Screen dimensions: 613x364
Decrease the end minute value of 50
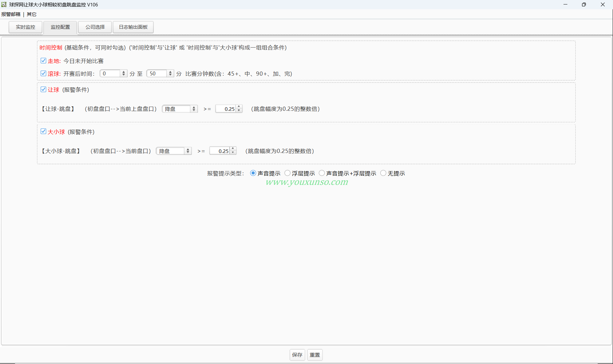[x=170, y=75]
